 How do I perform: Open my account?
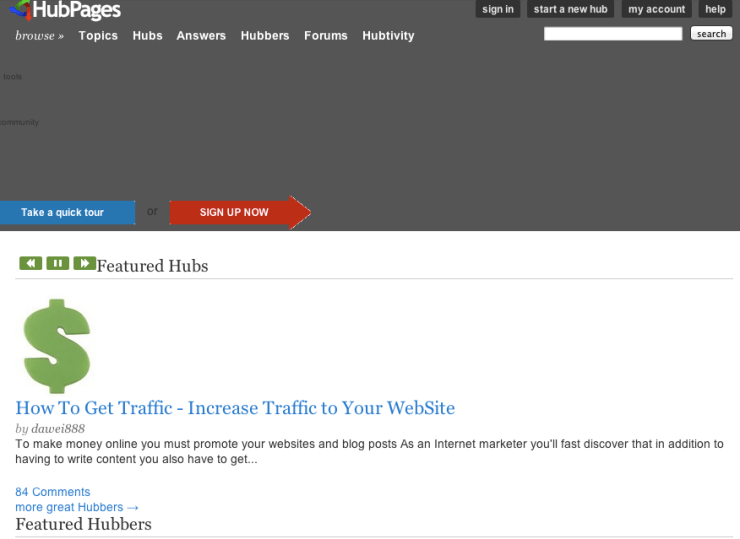pos(656,9)
